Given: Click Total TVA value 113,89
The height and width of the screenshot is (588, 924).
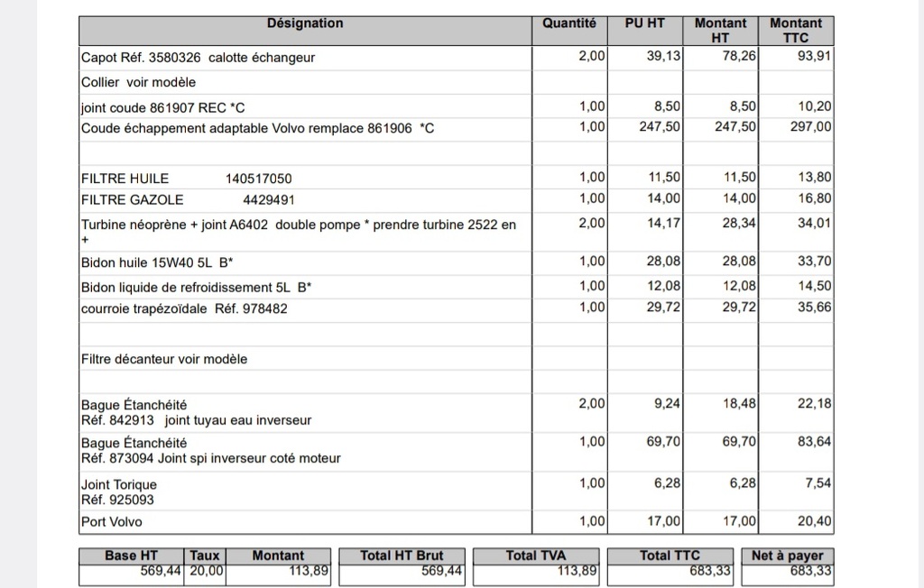Looking at the screenshot, I should (577, 571).
